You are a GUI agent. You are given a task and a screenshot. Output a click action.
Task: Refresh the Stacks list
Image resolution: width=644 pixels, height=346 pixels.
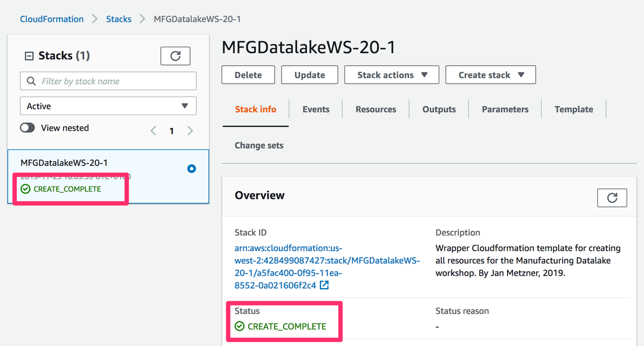point(175,56)
